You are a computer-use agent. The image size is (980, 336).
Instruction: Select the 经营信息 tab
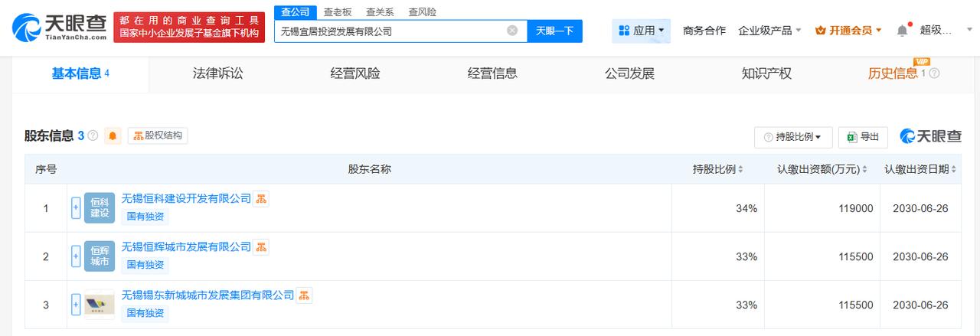click(492, 73)
